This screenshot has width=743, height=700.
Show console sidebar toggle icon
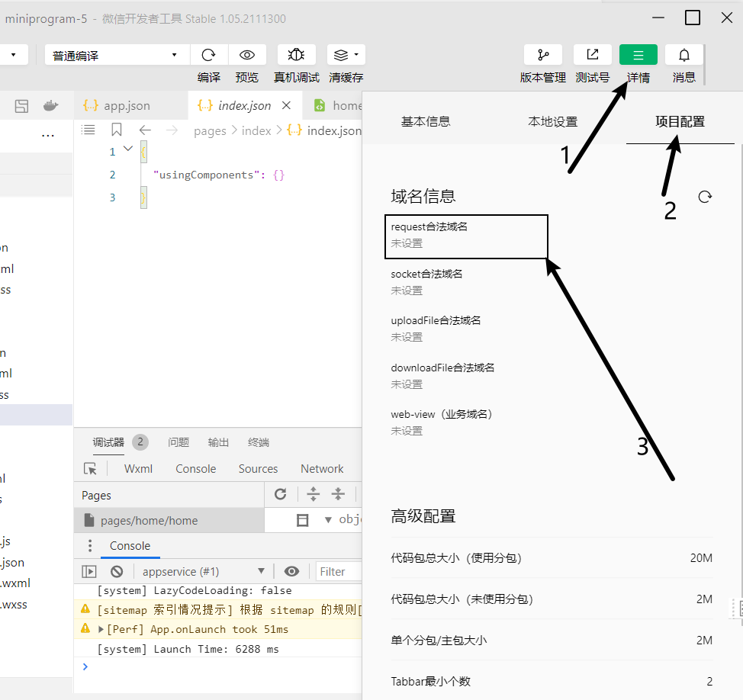click(x=88, y=572)
